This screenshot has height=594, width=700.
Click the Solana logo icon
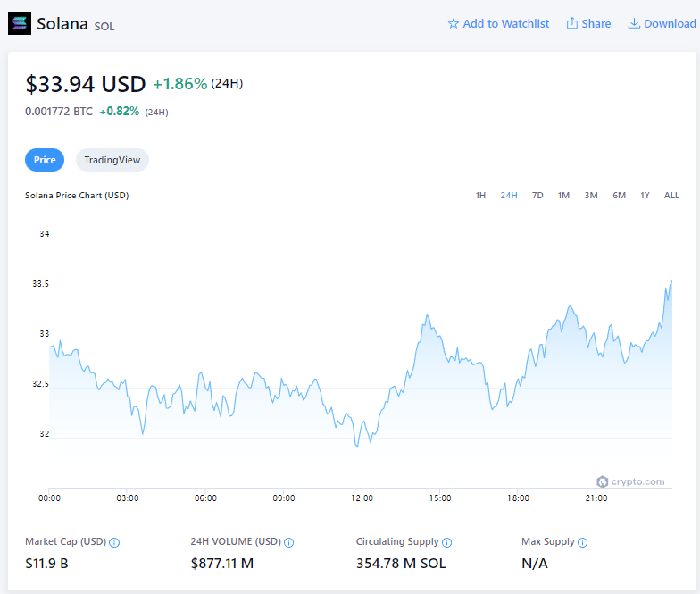click(20, 23)
